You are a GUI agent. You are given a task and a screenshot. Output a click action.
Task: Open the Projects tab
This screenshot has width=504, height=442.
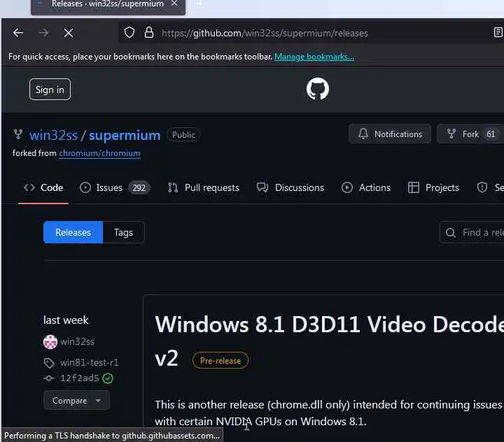433,187
